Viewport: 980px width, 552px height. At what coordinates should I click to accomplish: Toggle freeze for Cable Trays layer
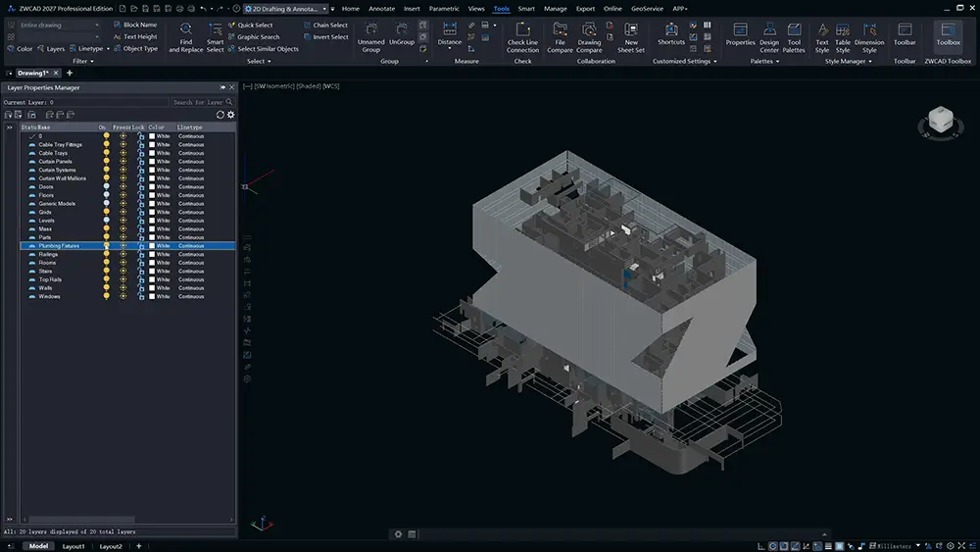pyautogui.click(x=123, y=153)
